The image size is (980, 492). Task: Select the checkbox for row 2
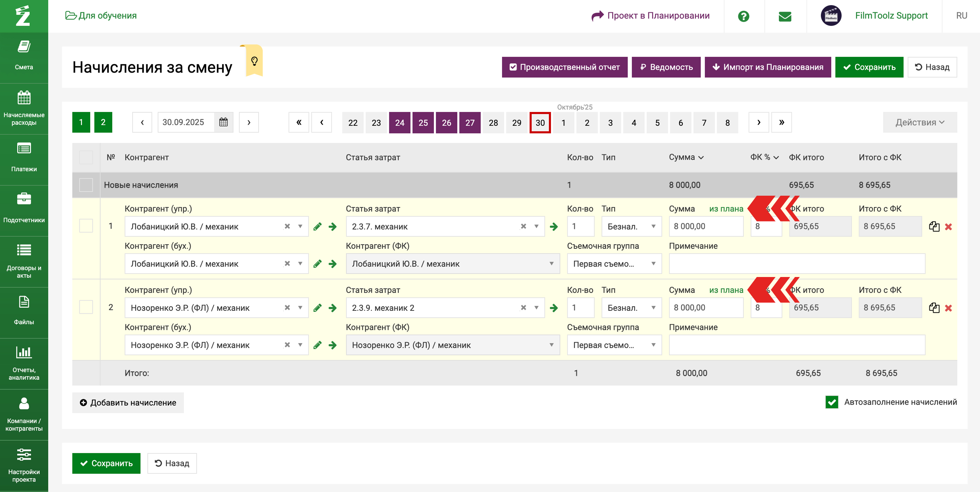click(86, 307)
